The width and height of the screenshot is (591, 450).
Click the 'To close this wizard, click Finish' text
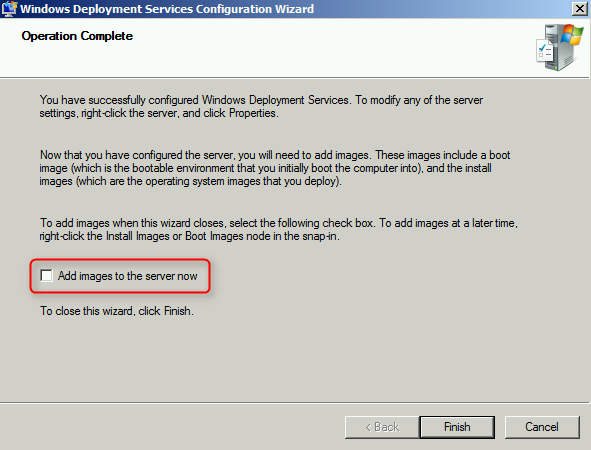tap(117, 311)
